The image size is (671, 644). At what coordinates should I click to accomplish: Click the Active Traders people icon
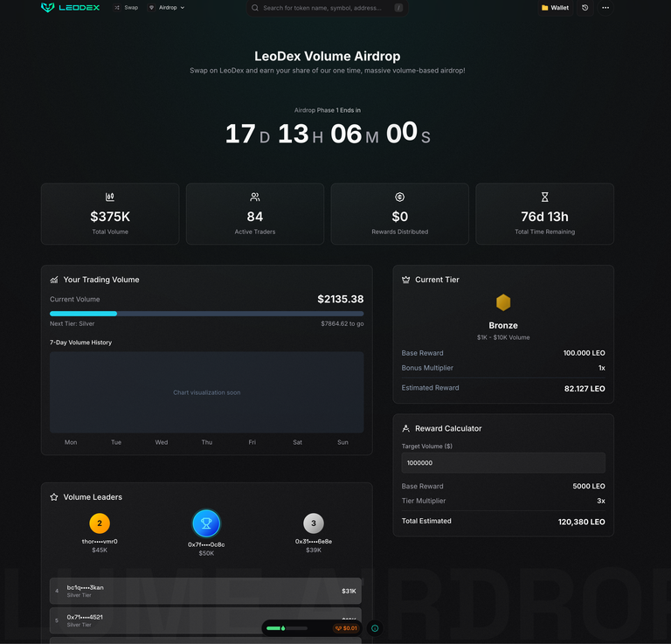255,197
